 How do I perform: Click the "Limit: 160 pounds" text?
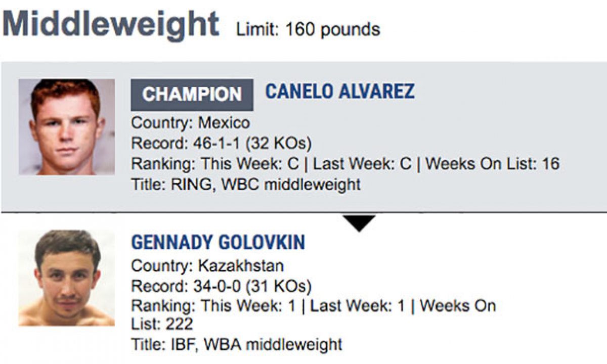[x=308, y=29]
